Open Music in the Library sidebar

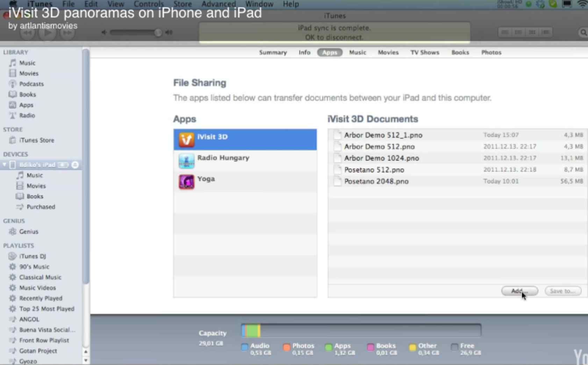point(27,63)
